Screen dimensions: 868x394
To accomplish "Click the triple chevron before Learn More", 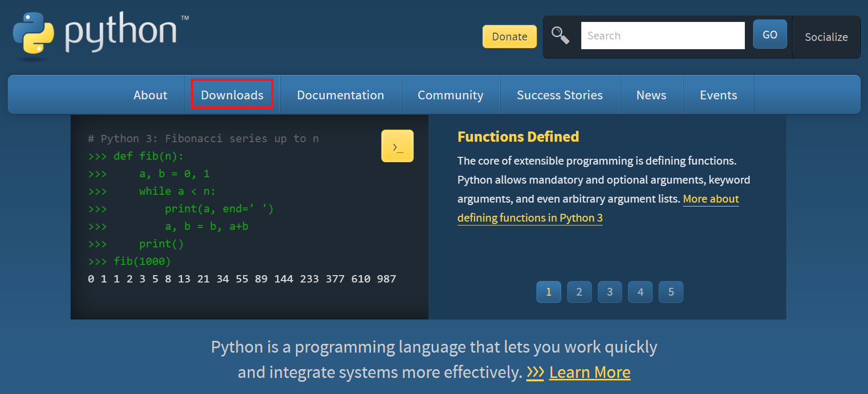I will (535, 373).
